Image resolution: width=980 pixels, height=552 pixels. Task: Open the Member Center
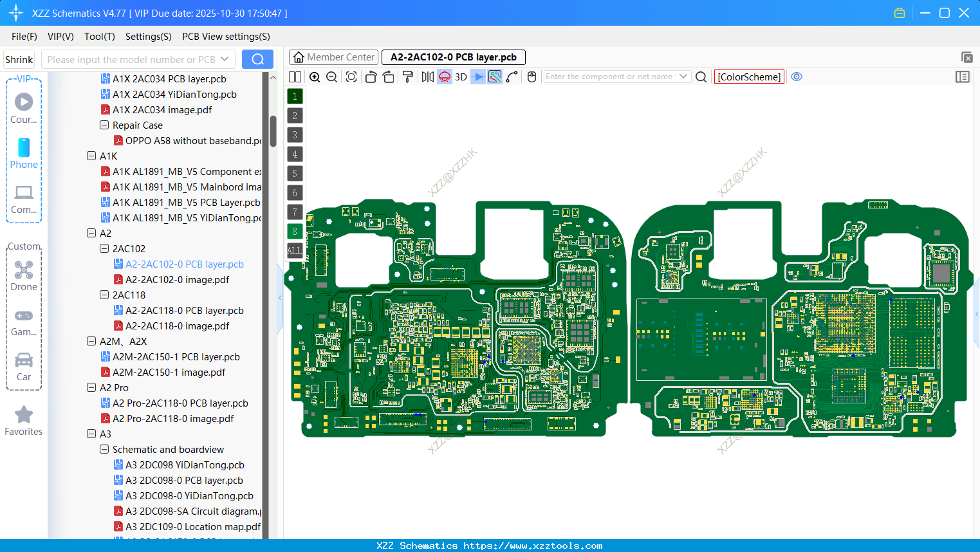point(333,57)
